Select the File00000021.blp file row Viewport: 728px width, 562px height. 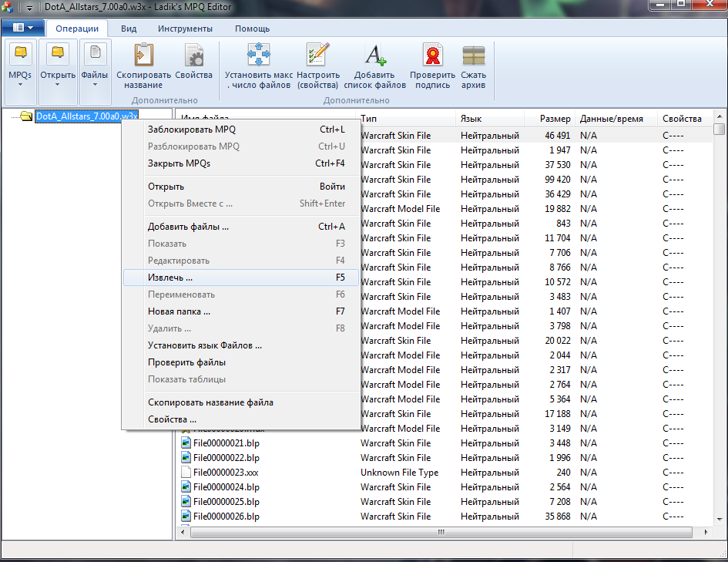coord(445,443)
